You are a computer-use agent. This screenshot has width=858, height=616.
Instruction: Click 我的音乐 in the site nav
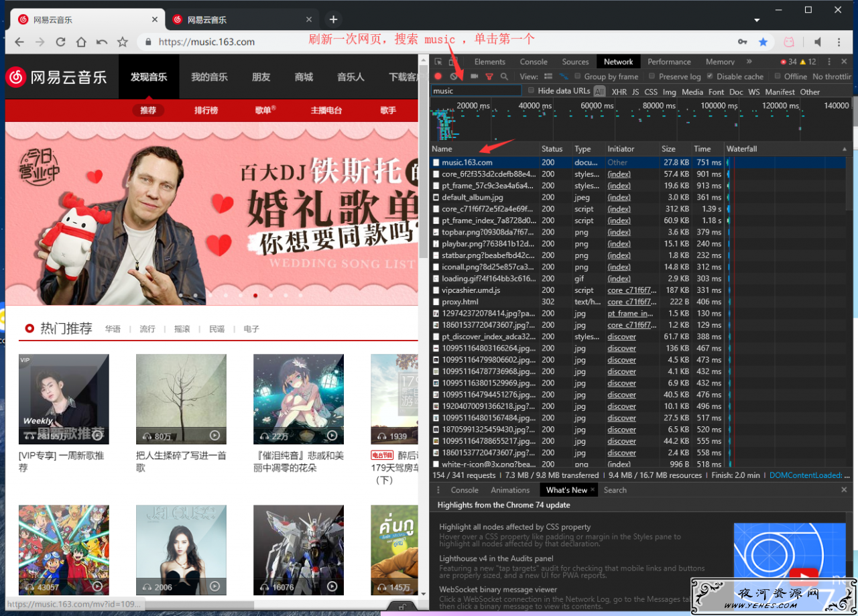pos(209,77)
